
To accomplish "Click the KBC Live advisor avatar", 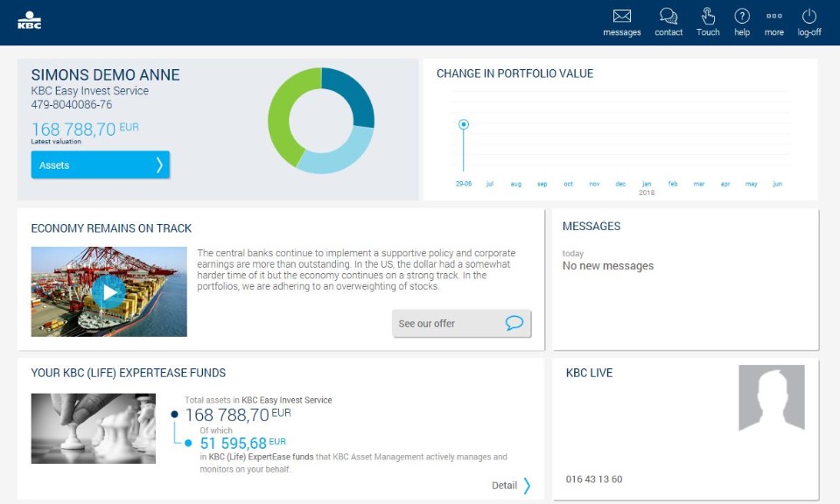I will (x=772, y=397).
